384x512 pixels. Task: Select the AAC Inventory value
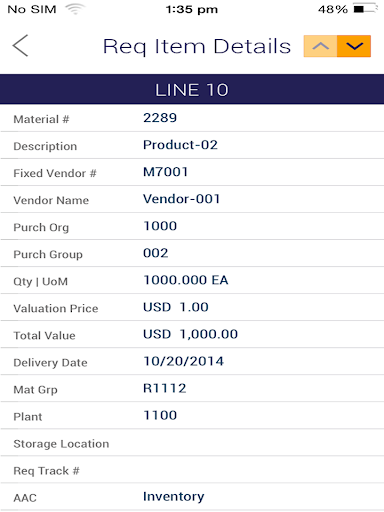click(x=174, y=497)
